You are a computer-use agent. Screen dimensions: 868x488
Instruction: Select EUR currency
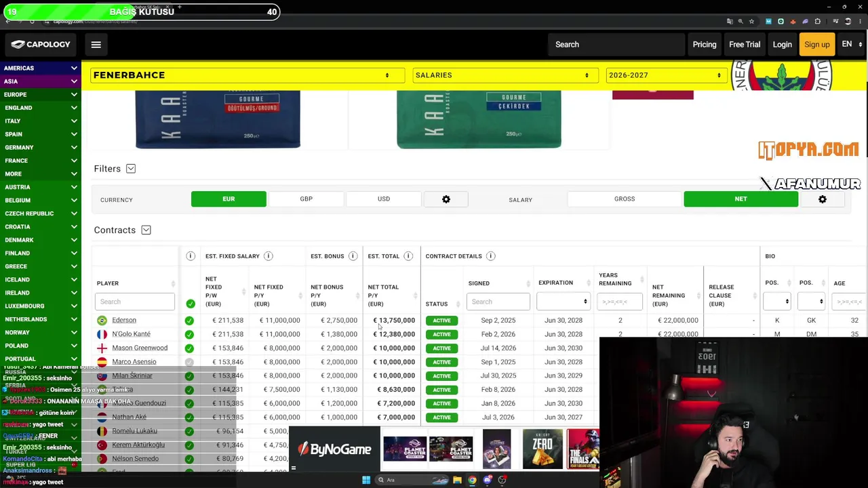(x=229, y=199)
